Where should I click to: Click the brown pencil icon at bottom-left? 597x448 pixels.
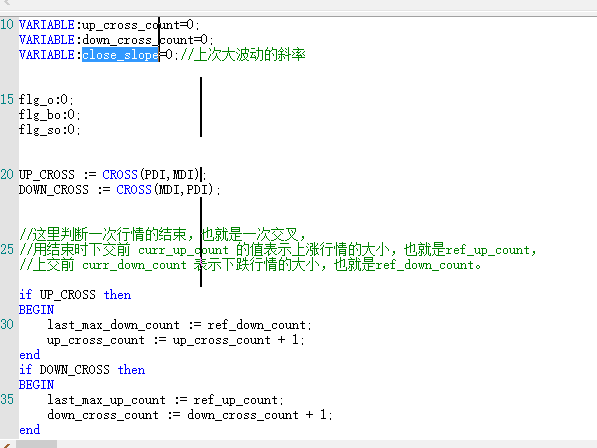pos(6,445)
